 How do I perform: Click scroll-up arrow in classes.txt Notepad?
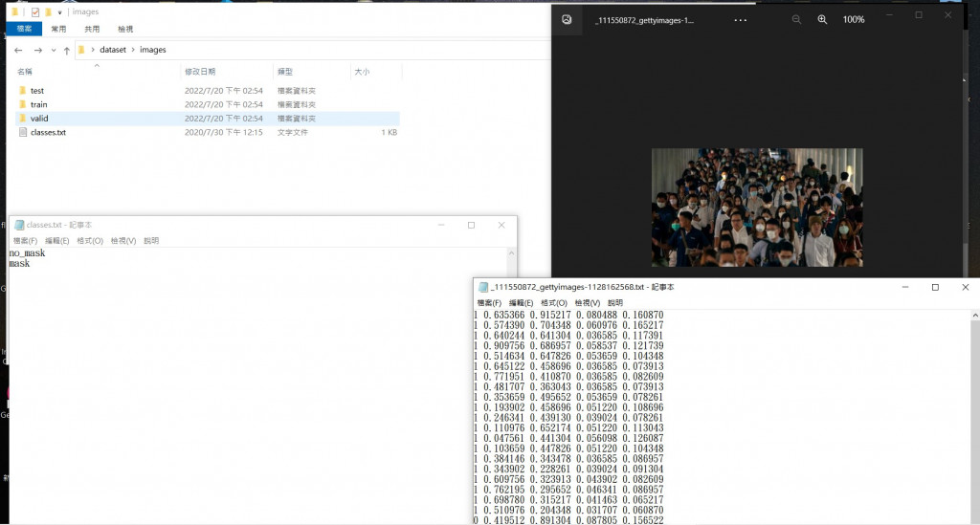pos(511,253)
